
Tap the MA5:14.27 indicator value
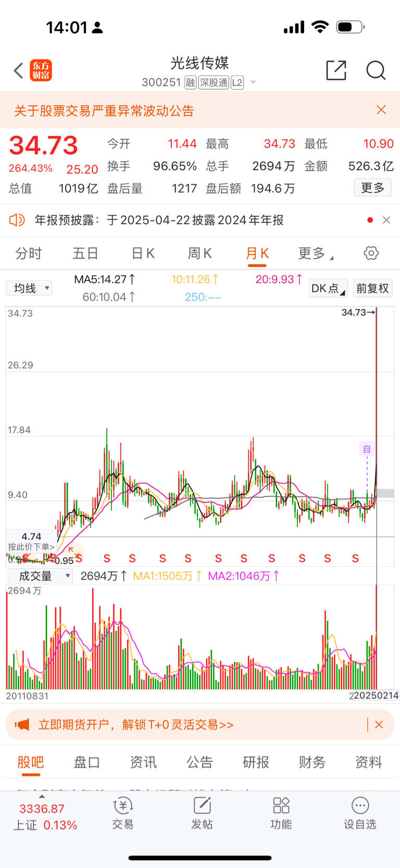(x=105, y=279)
